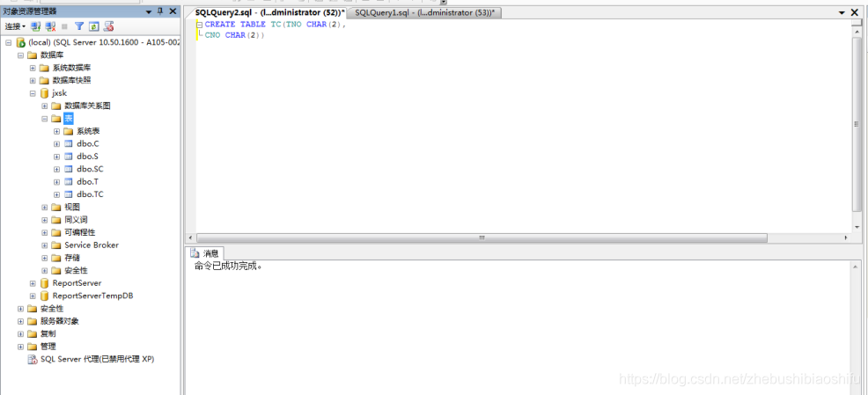The height and width of the screenshot is (395, 868).
Task: Click the dbo.TC table icon
Action: point(69,194)
